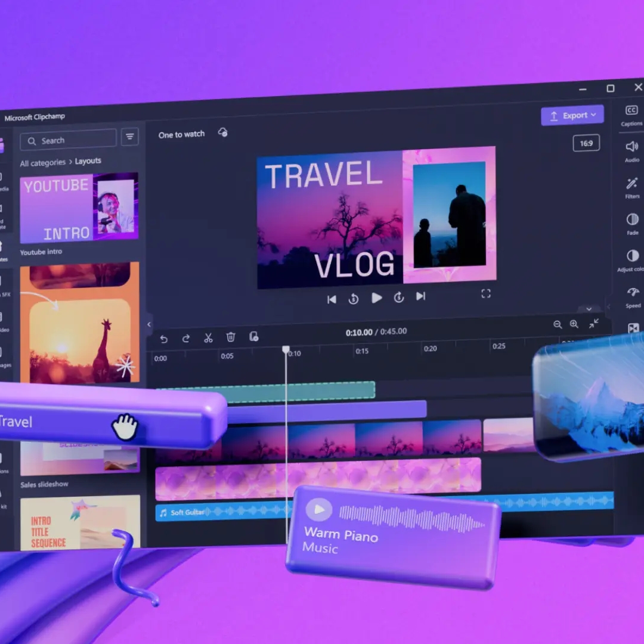Viewport: 644px width, 644px height.
Task: Click the redo arrow in timeline toolbar
Action: click(x=185, y=339)
